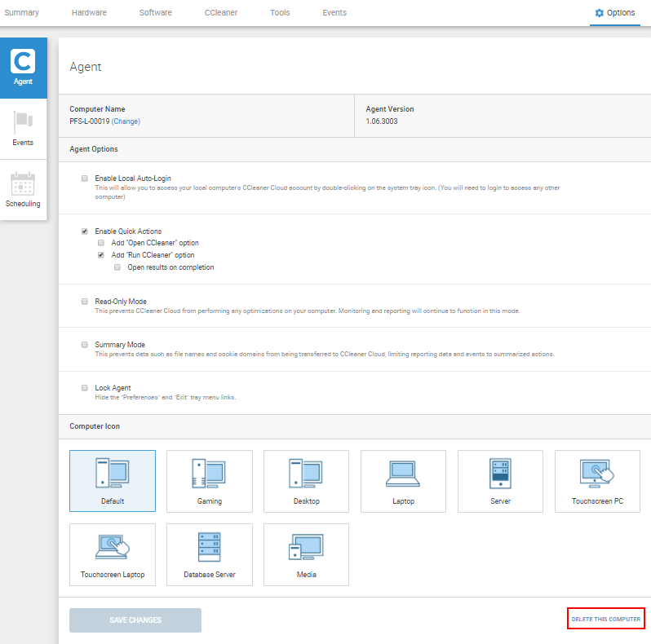Click Change link beside computer name
The height and width of the screenshot is (644, 651).
tap(126, 121)
